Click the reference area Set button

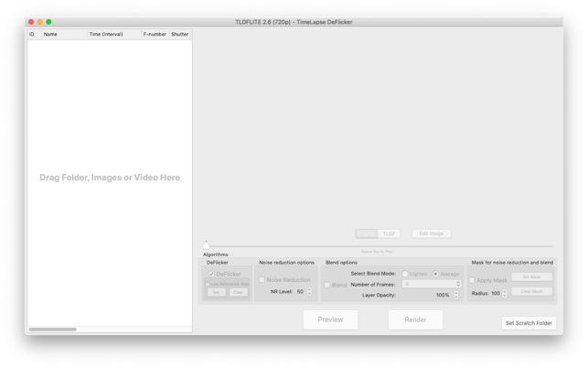pyautogui.click(x=217, y=292)
